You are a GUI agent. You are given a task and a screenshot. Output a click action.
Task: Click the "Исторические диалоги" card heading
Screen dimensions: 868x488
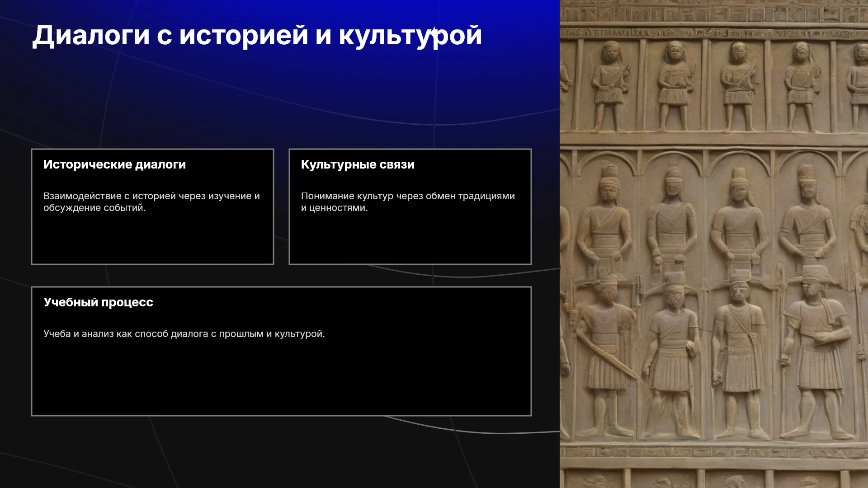114,164
